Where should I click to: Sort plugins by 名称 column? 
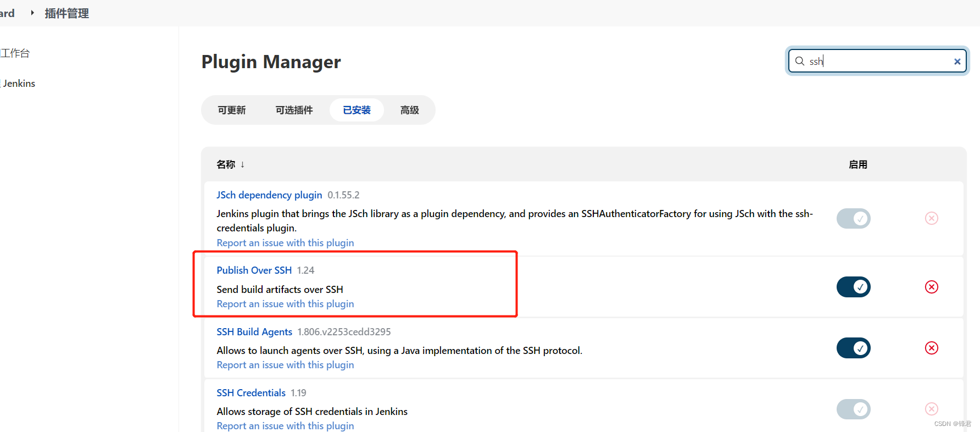[x=231, y=164]
